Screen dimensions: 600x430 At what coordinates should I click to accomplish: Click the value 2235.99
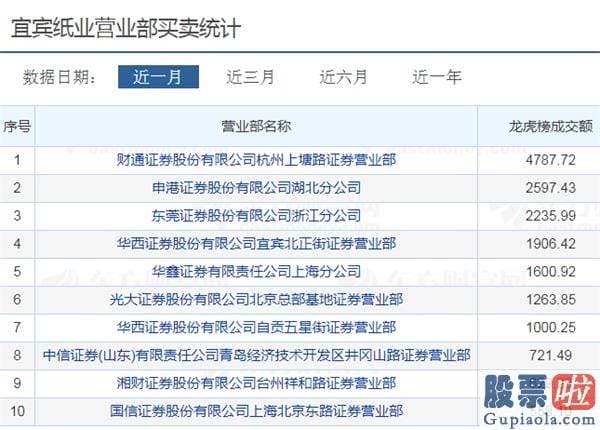551,216
